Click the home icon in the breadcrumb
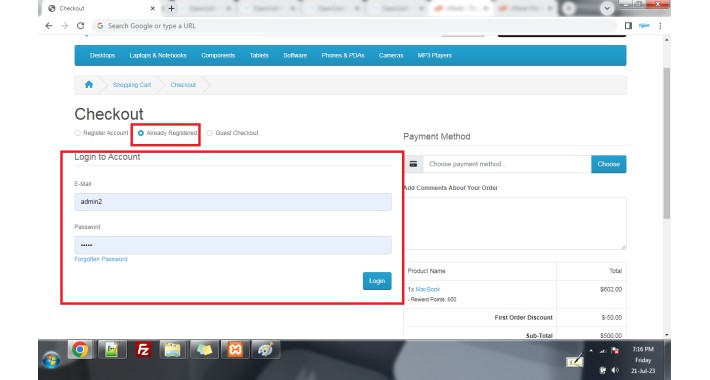 click(89, 84)
